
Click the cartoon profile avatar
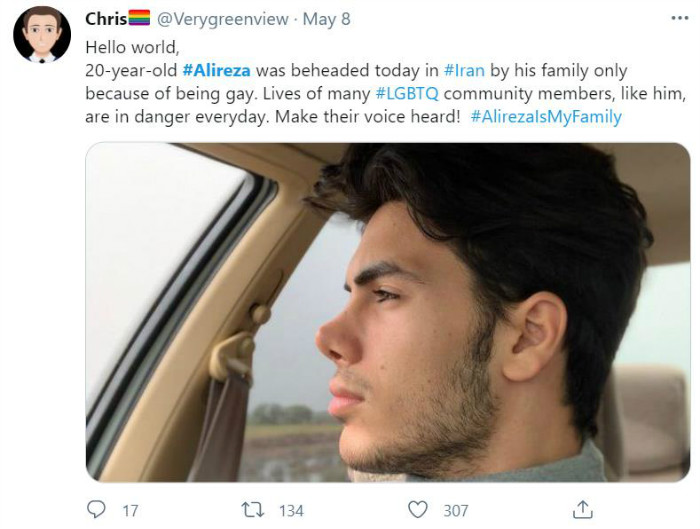(x=41, y=34)
